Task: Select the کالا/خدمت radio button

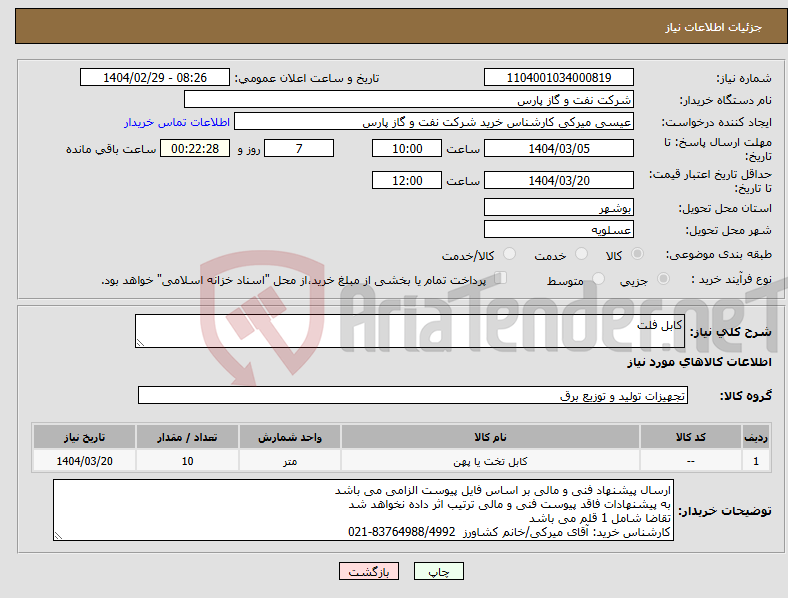Action: tap(509, 254)
